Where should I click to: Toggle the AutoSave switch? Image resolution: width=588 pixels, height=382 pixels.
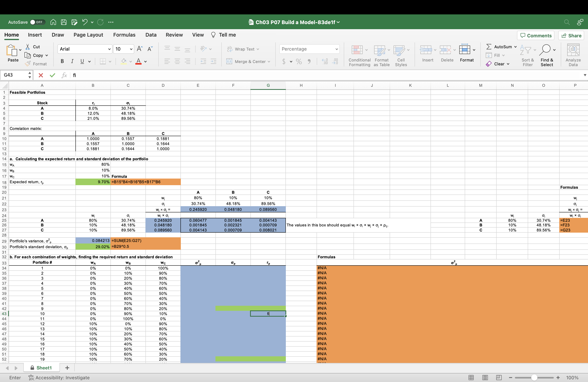tap(37, 22)
